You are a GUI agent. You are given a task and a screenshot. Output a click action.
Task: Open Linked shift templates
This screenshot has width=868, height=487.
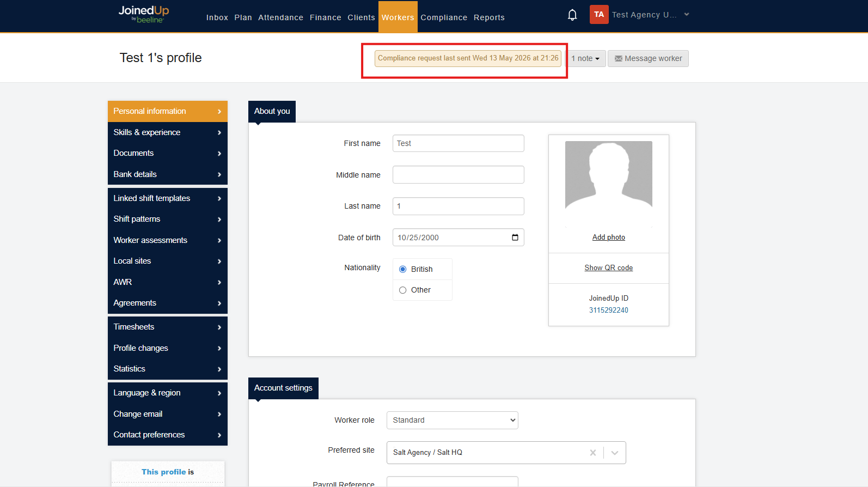[168, 198]
